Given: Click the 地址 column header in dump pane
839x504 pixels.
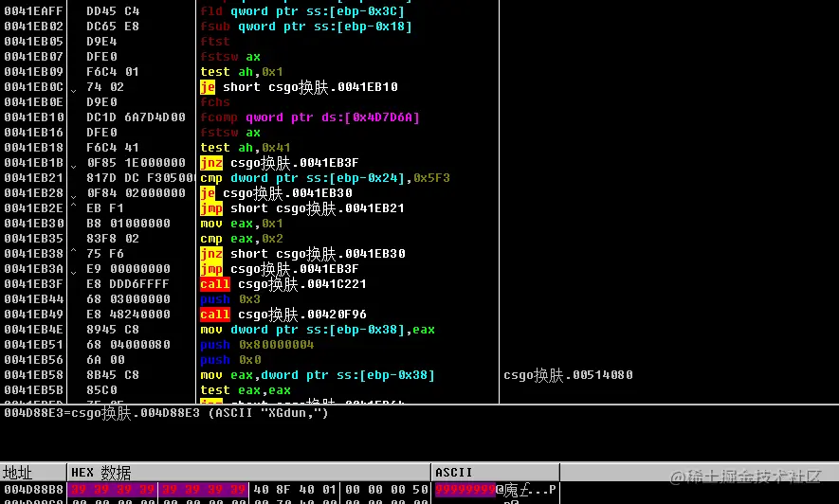Looking at the screenshot, I should pyautogui.click(x=18, y=473).
